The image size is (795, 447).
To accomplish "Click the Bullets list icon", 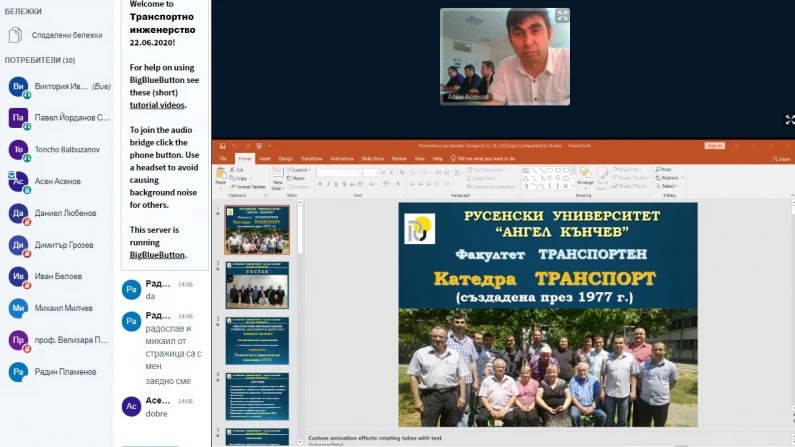I will coord(414,173).
